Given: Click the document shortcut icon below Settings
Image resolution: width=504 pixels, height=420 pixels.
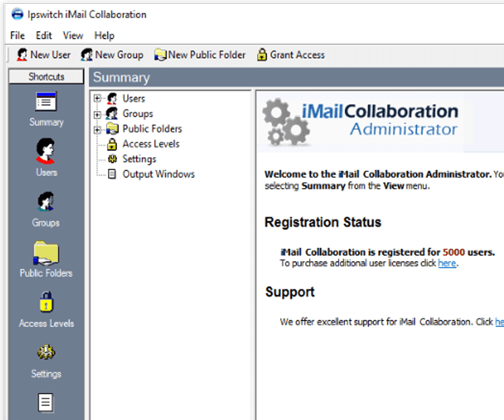Looking at the screenshot, I should [46, 403].
